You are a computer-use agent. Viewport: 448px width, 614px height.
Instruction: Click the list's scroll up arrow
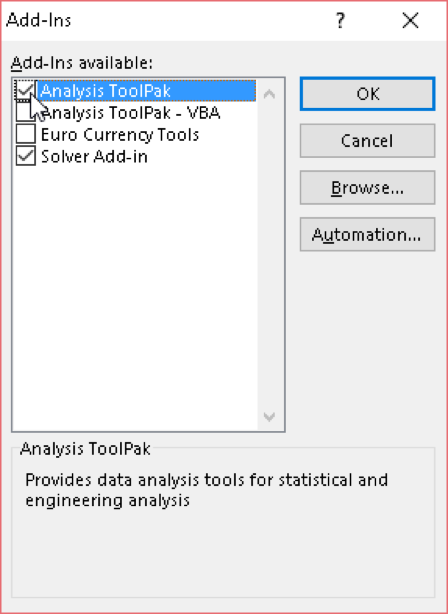(x=269, y=94)
